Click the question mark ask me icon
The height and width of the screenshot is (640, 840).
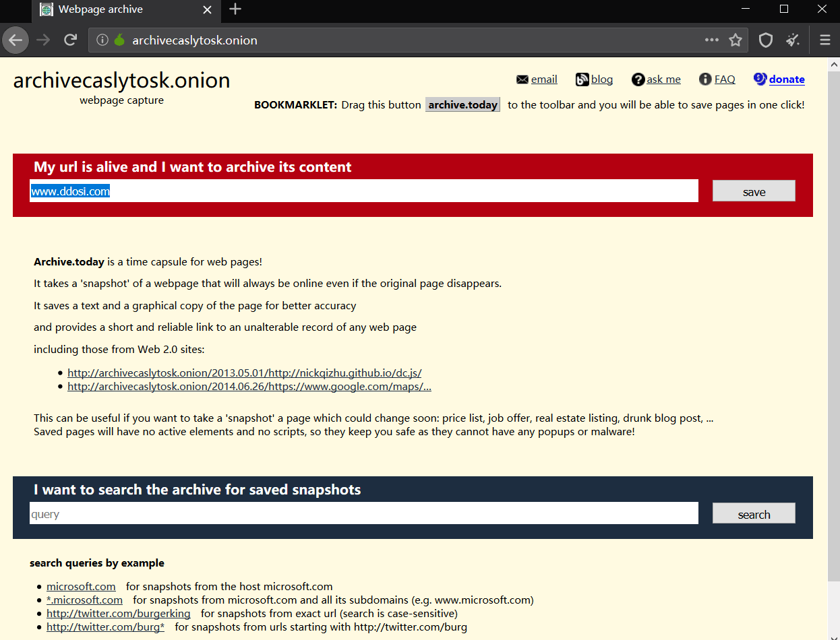pyautogui.click(x=638, y=79)
